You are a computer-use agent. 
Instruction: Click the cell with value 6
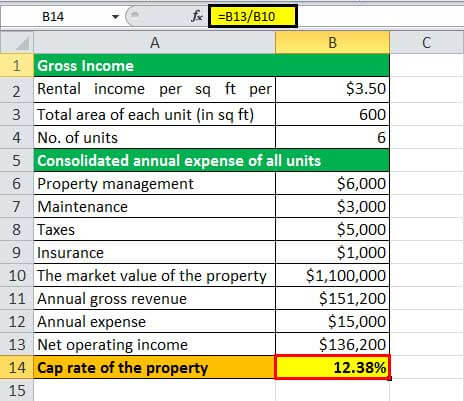pyautogui.click(x=332, y=137)
